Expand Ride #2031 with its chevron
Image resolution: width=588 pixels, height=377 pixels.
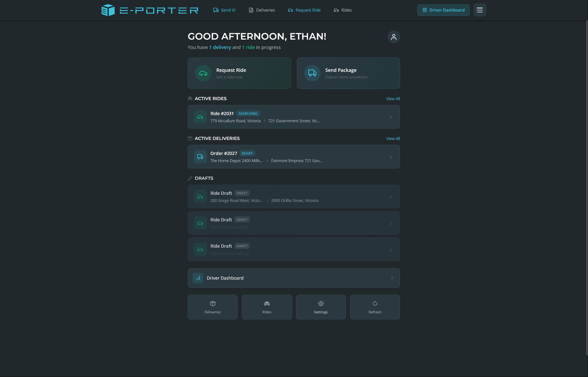(x=391, y=117)
